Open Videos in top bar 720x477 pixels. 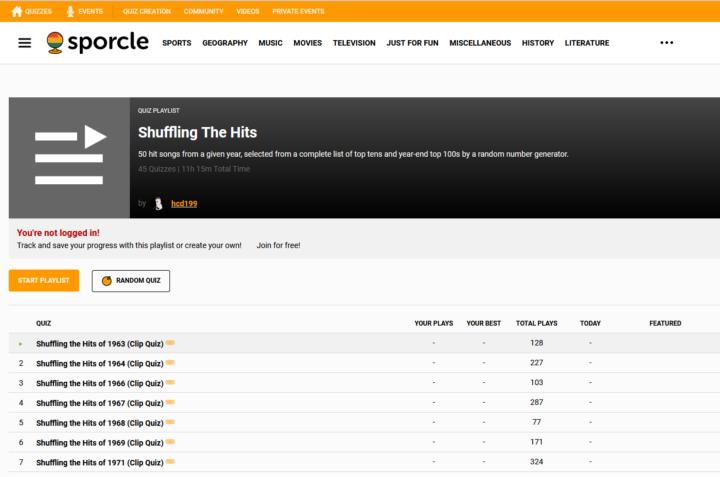click(x=248, y=11)
